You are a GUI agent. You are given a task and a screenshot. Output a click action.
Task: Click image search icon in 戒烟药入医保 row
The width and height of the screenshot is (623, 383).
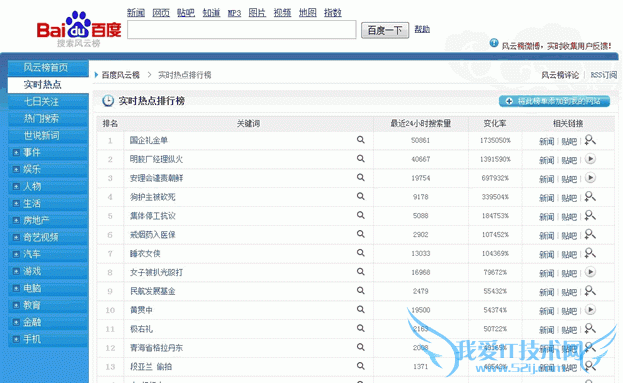[590, 234]
